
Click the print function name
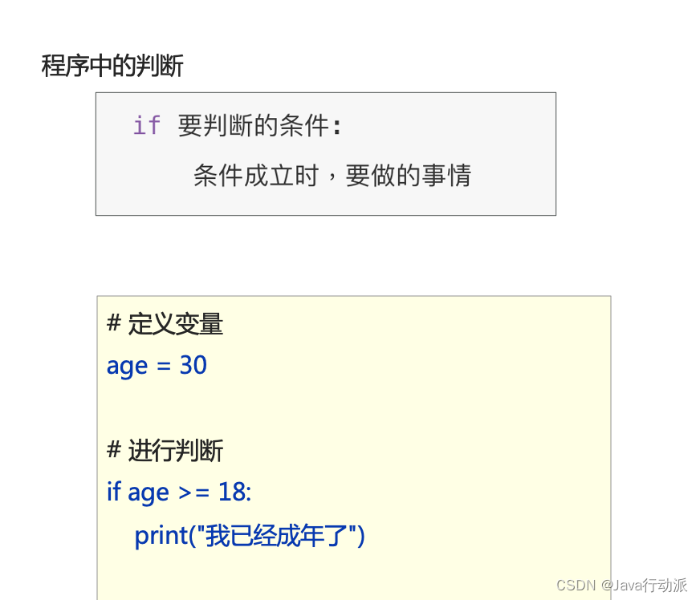click(x=161, y=535)
